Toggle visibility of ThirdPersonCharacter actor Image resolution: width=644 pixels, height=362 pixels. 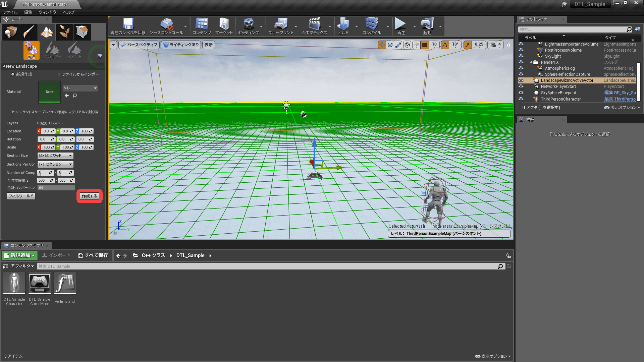[521, 99]
